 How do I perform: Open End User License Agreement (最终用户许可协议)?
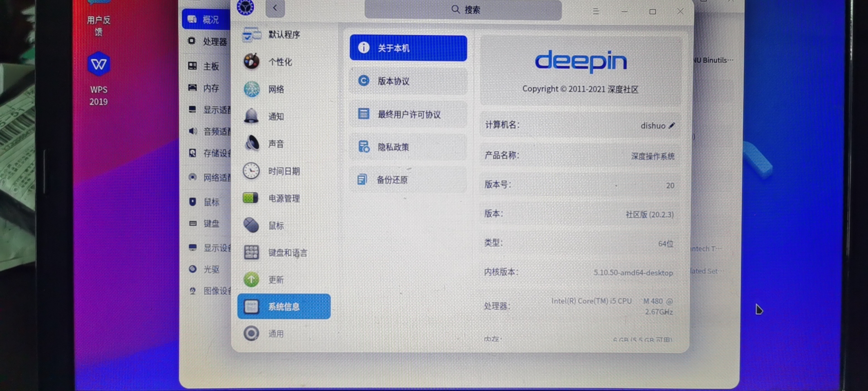pyautogui.click(x=408, y=114)
